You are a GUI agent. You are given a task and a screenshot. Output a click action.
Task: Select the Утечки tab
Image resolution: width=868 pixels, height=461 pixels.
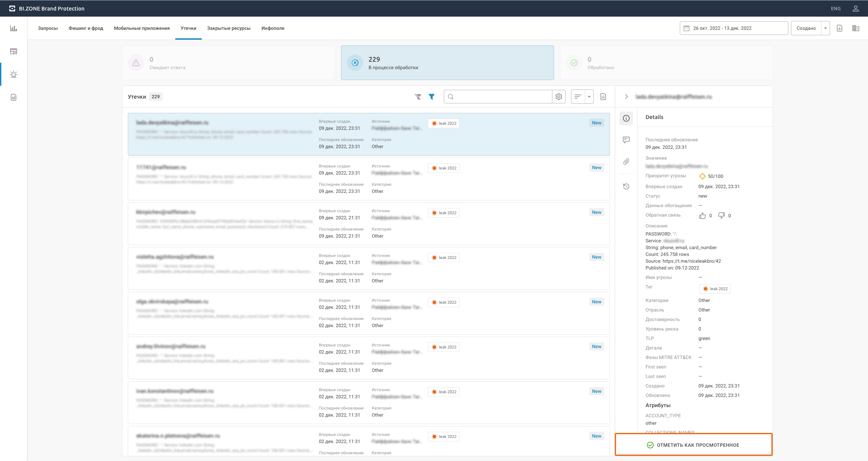coord(189,28)
